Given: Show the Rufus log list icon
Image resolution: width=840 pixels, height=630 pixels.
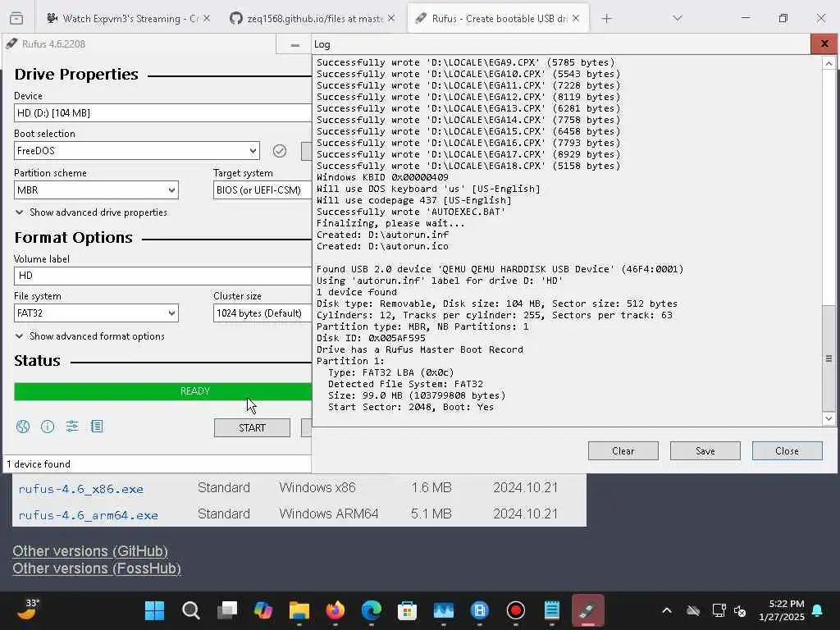Looking at the screenshot, I should point(97,427).
